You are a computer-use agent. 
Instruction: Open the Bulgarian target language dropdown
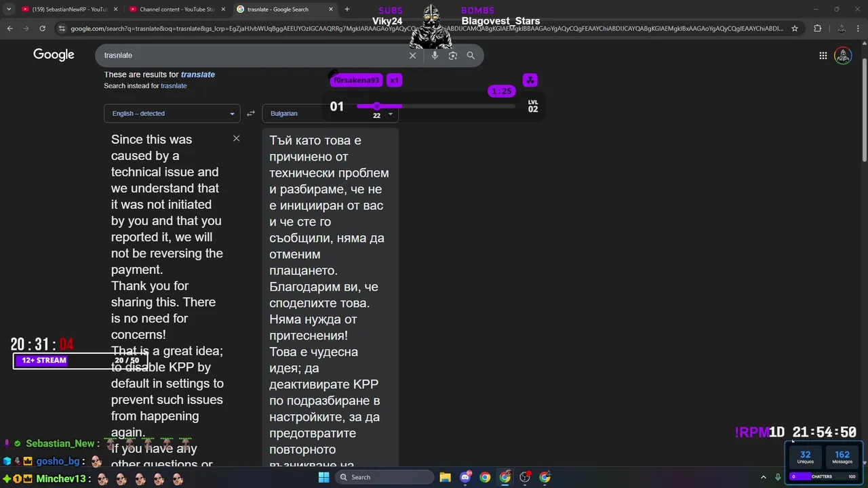(330, 113)
